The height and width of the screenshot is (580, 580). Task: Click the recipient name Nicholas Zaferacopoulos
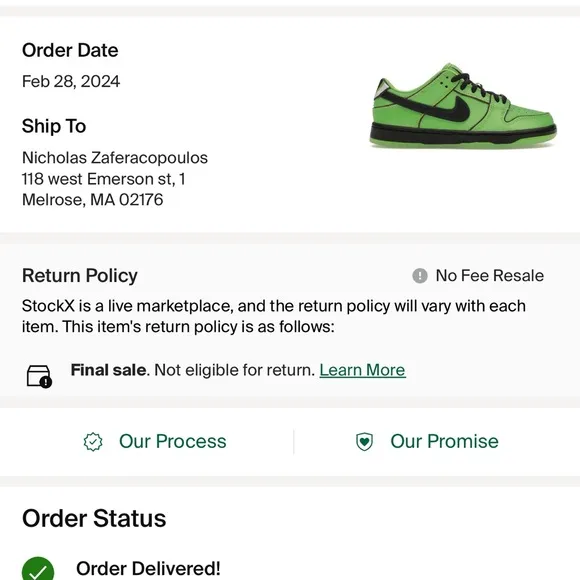(115, 158)
